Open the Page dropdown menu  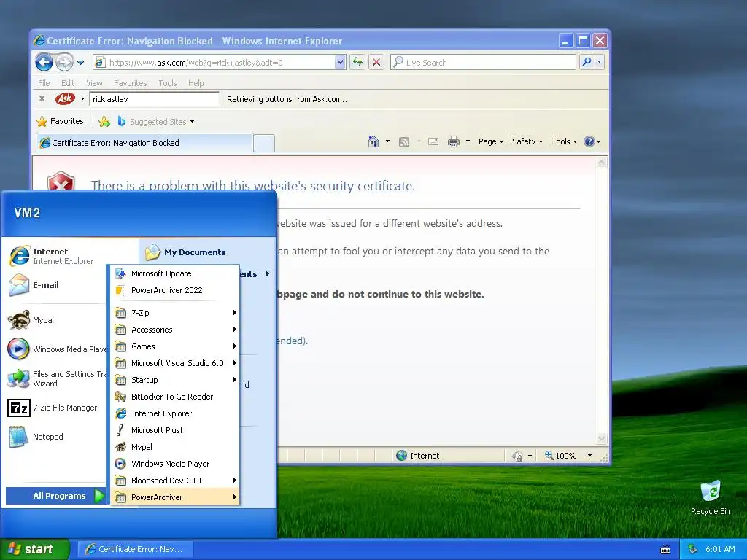click(x=491, y=141)
